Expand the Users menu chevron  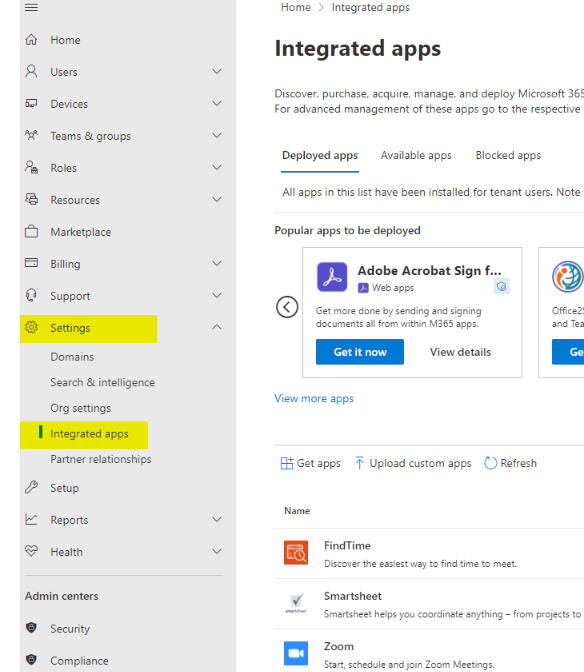[217, 71]
